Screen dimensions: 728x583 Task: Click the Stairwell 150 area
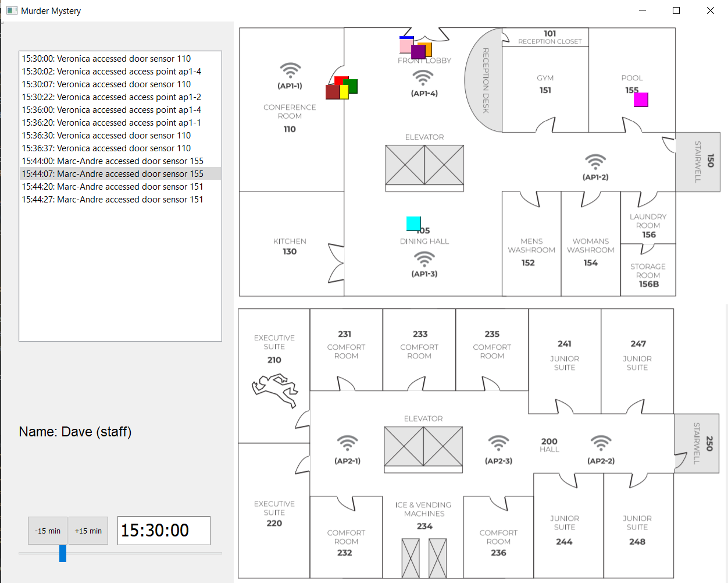point(698,161)
